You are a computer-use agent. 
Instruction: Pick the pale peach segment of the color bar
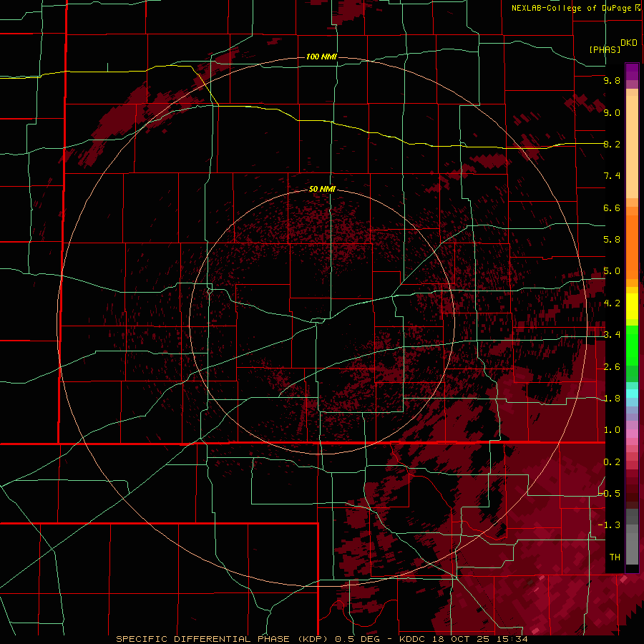(x=632, y=148)
